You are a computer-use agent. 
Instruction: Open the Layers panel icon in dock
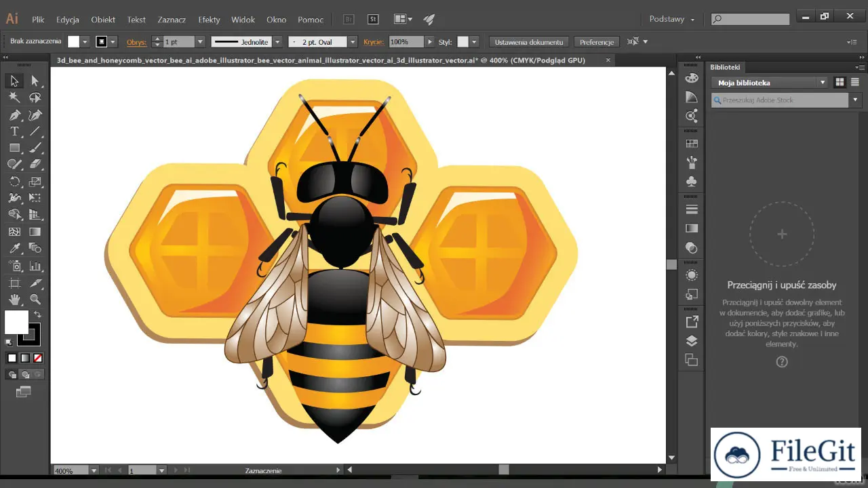pos(692,341)
